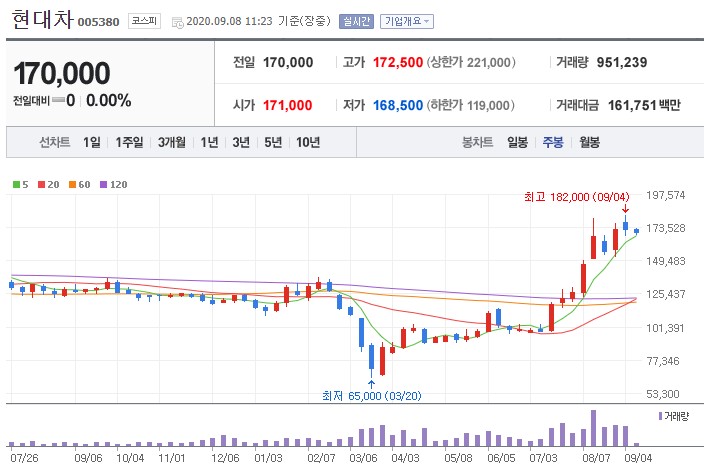Viewport: 704px width, 472px height.
Task: Click the 0.00% change value
Action: [x=109, y=100]
